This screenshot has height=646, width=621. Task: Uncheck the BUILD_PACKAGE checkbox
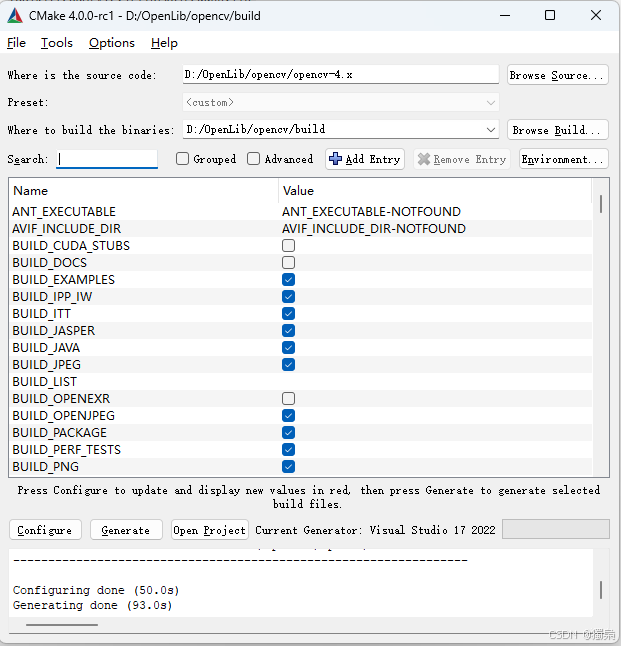288,433
